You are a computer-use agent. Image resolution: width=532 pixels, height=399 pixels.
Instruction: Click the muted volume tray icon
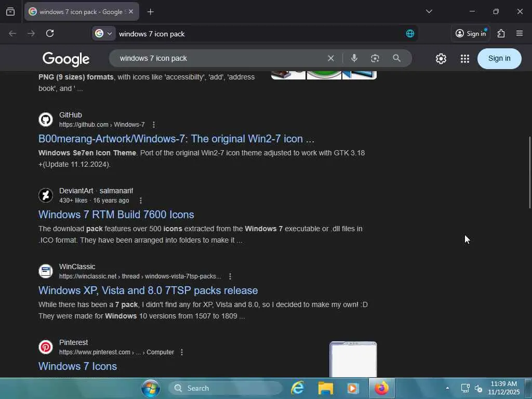478,388
